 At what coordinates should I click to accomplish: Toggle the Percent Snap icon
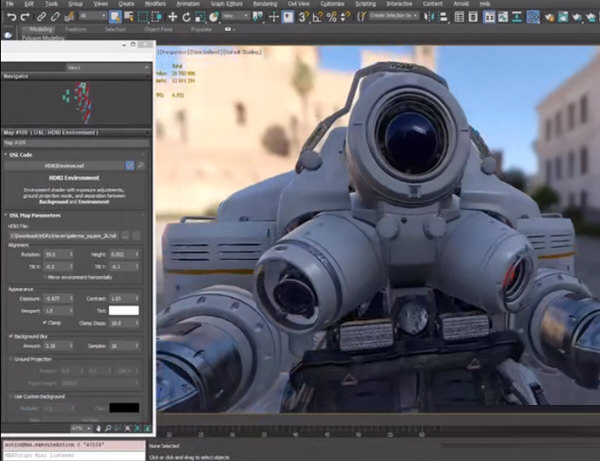pos(331,17)
